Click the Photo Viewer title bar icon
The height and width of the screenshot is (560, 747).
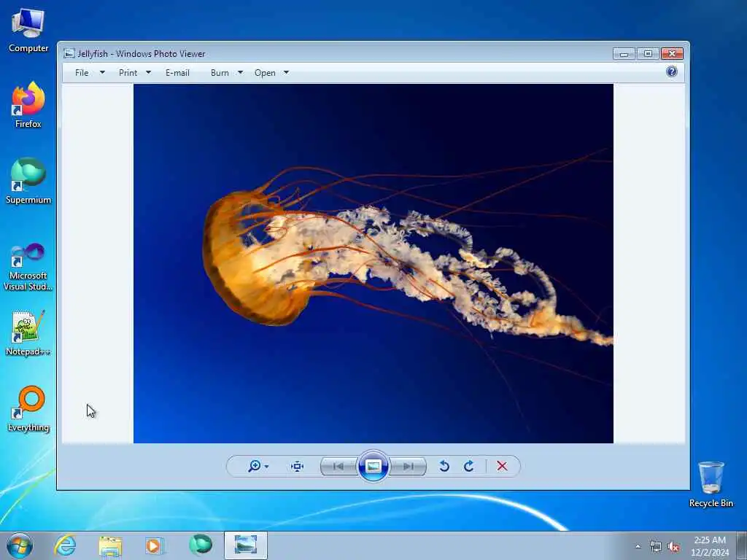click(69, 53)
